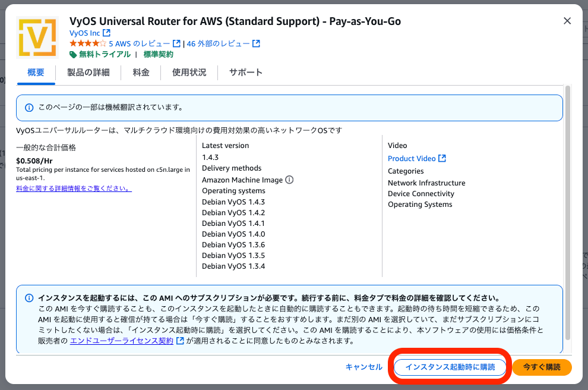This screenshot has height=390, width=588.
Task: Open 料金に関する詳細情報をご覧ください link
Action: coord(74,188)
